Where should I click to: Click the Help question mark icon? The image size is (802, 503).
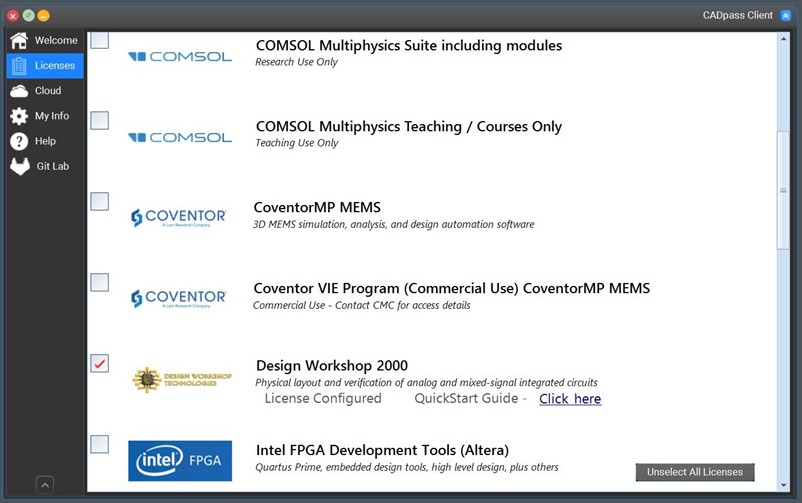[x=19, y=141]
